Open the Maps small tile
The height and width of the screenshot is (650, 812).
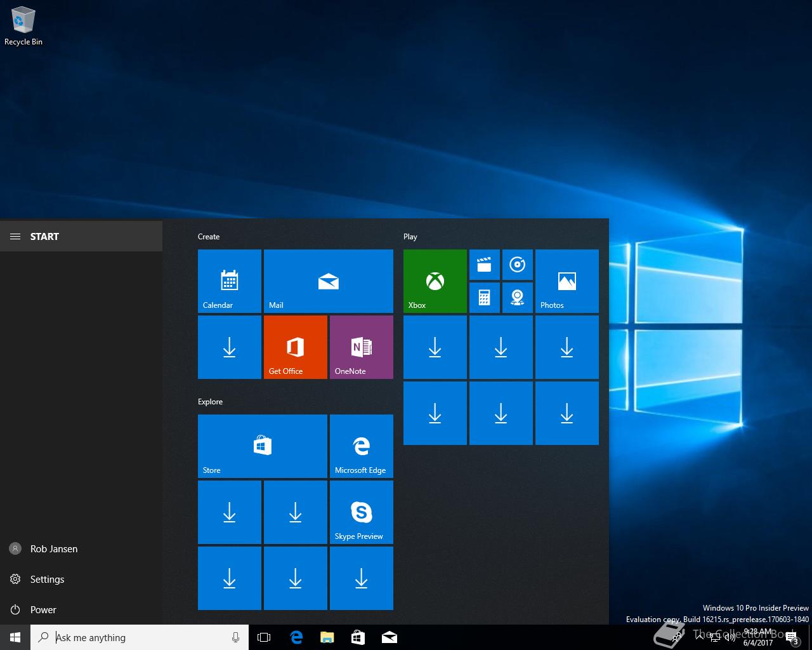[x=518, y=298]
